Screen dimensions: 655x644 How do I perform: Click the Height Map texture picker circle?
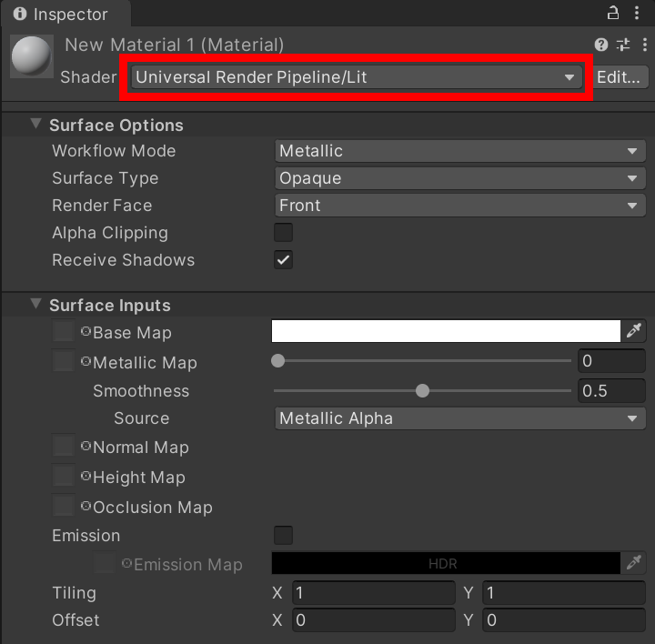coord(86,476)
